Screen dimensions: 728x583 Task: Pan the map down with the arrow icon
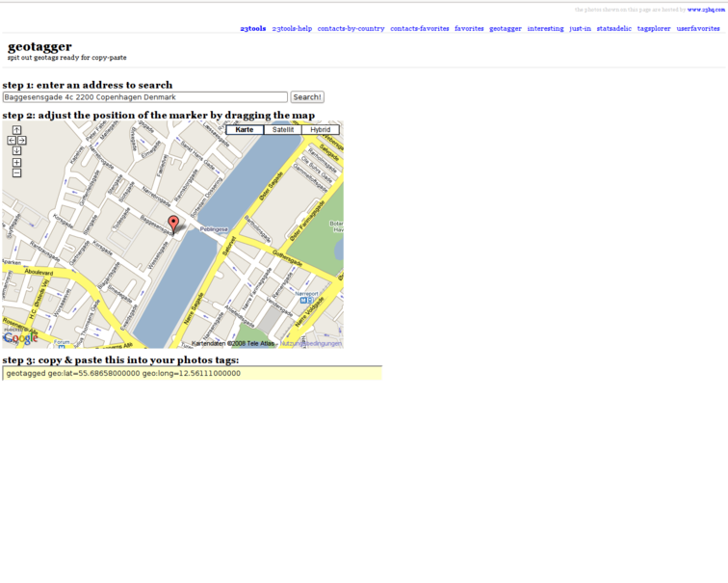(16, 150)
